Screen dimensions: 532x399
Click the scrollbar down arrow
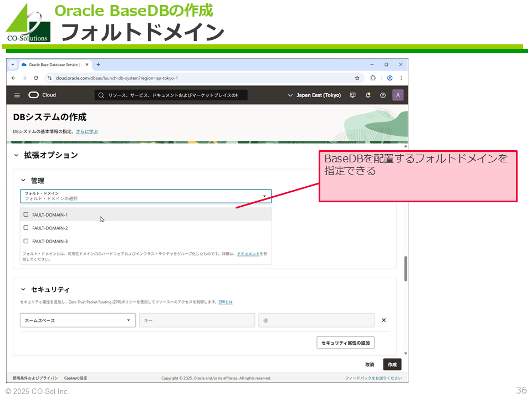coord(406,354)
